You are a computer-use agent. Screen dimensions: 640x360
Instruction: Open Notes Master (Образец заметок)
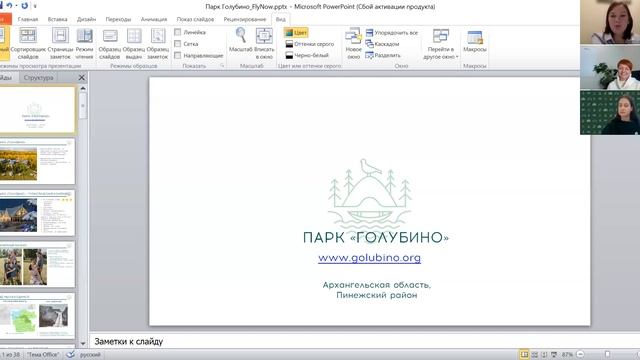coord(158,44)
